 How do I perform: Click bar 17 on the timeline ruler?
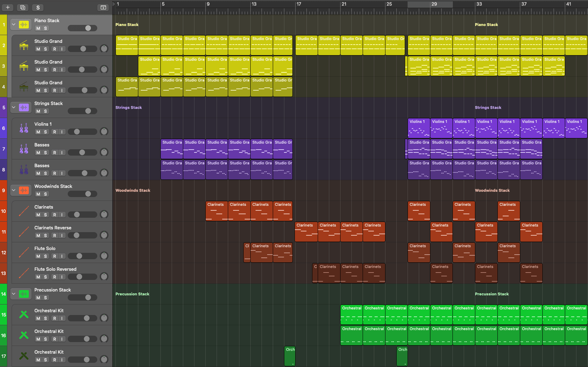point(299,4)
